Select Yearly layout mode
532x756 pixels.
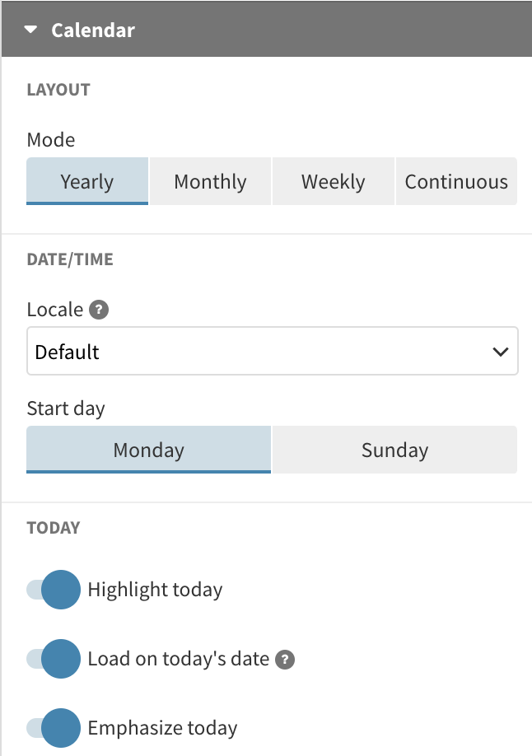pyautogui.click(x=87, y=182)
